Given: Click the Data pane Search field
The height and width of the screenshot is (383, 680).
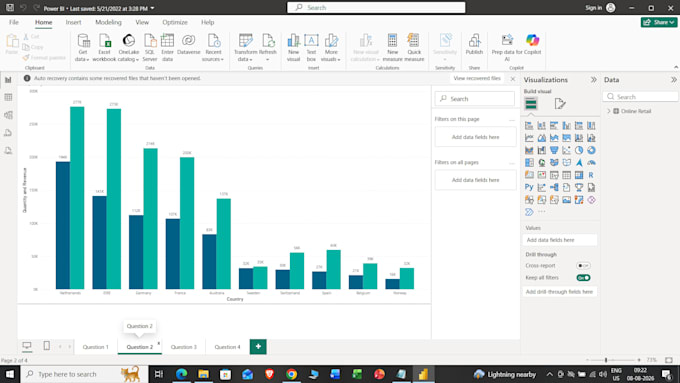Looking at the screenshot, I should coord(641,97).
